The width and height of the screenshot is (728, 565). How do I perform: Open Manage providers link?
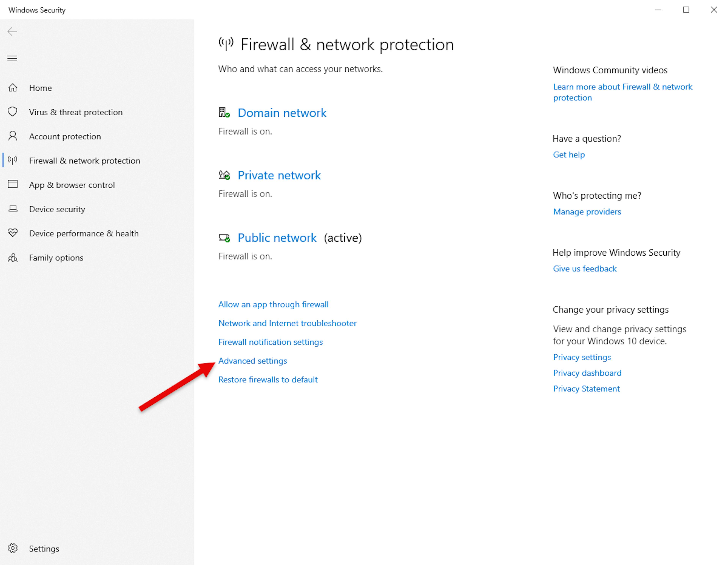click(x=587, y=211)
